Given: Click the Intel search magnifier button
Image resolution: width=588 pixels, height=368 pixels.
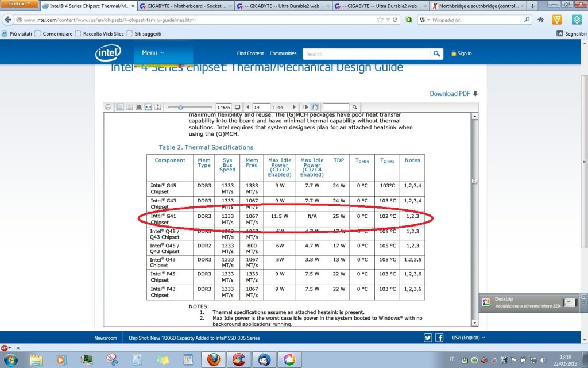Looking at the screenshot, I should coord(436,53).
